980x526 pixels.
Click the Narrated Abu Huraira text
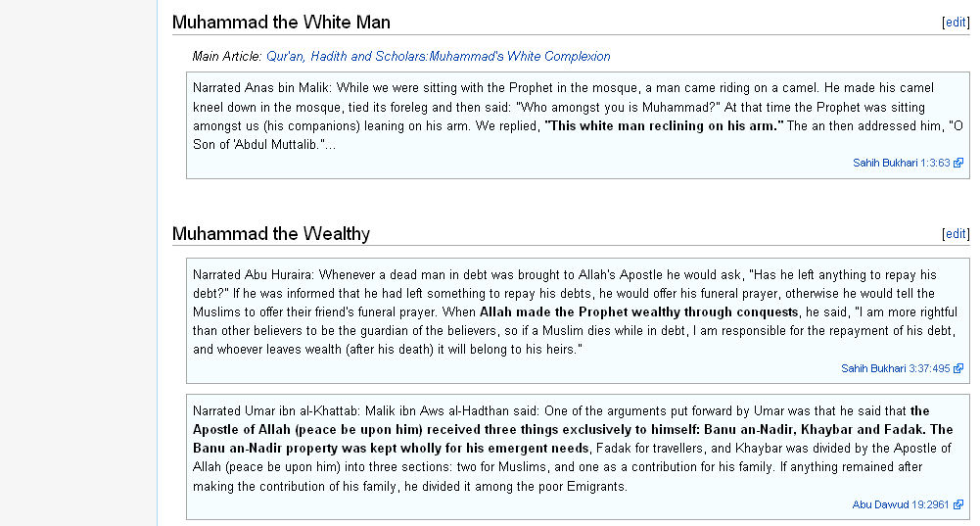(x=255, y=274)
